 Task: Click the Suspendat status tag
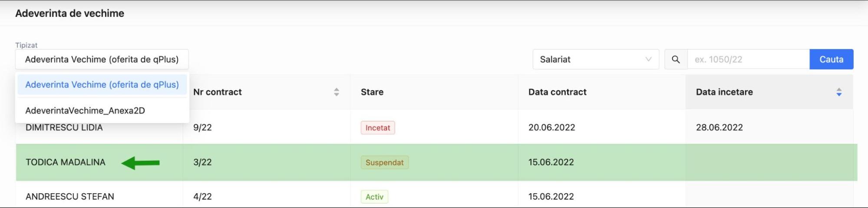click(x=384, y=162)
